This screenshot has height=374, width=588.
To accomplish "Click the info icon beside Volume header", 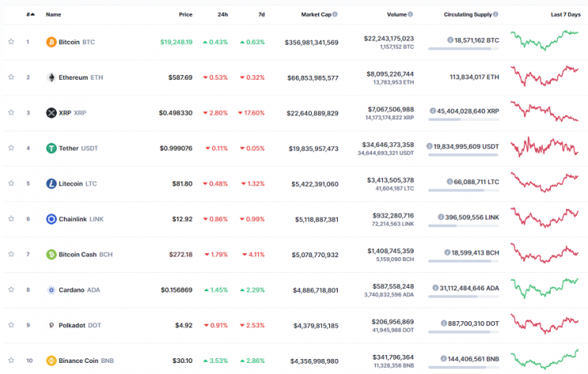I will (410, 14).
